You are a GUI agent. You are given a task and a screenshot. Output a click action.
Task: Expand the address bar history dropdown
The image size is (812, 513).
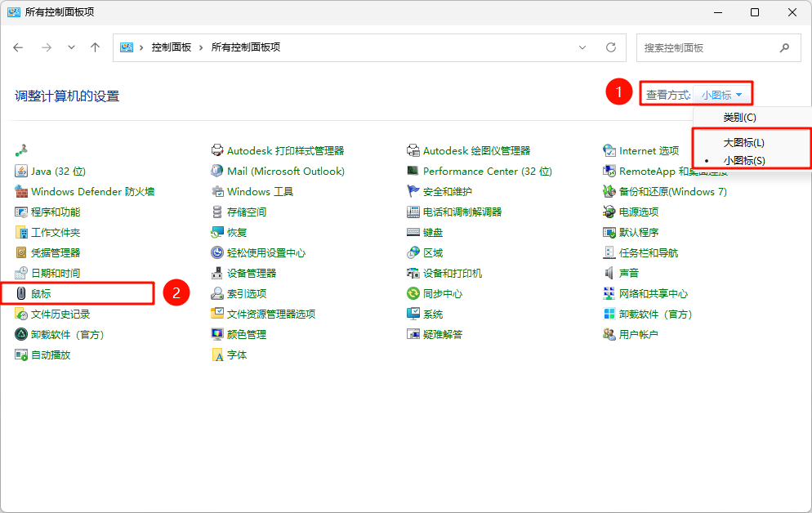click(582, 47)
